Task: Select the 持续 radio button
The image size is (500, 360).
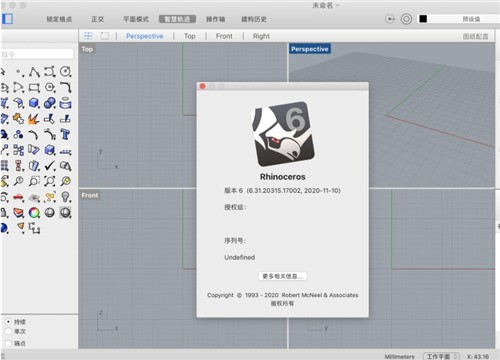Action: click(9, 322)
